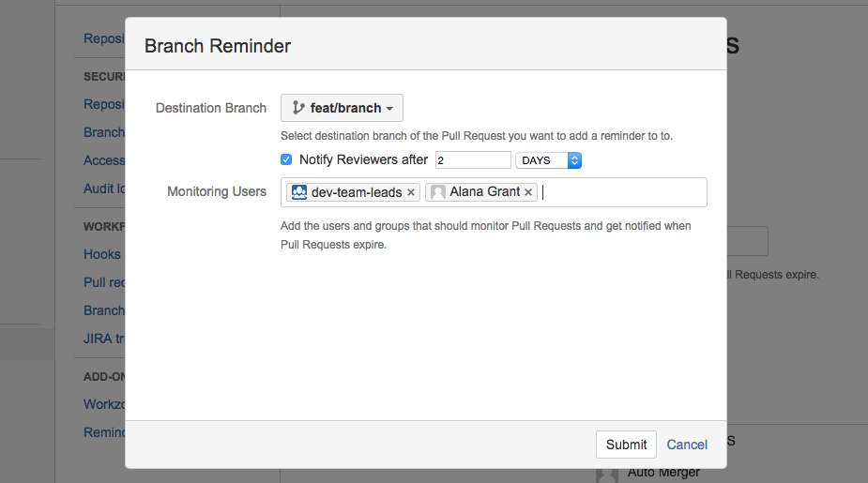Open the DAYS unit selector
Screen dimensions: 868x483
549,160
